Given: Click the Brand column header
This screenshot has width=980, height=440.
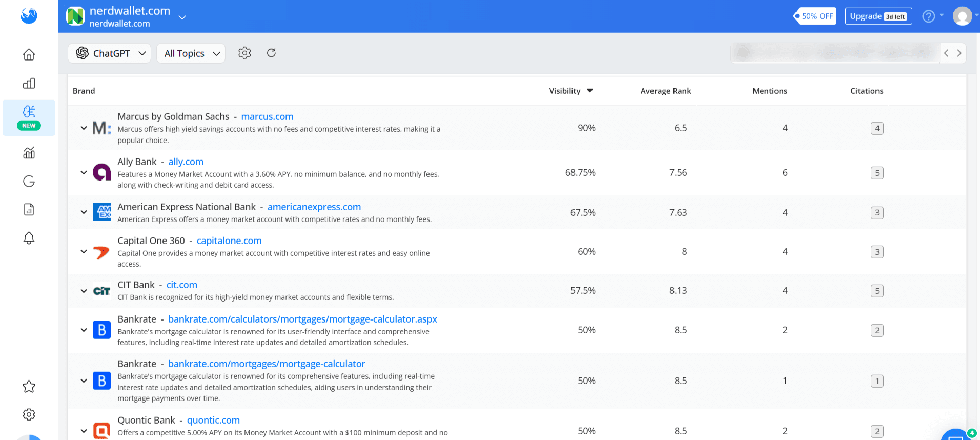Looking at the screenshot, I should [x=84, y=91].
